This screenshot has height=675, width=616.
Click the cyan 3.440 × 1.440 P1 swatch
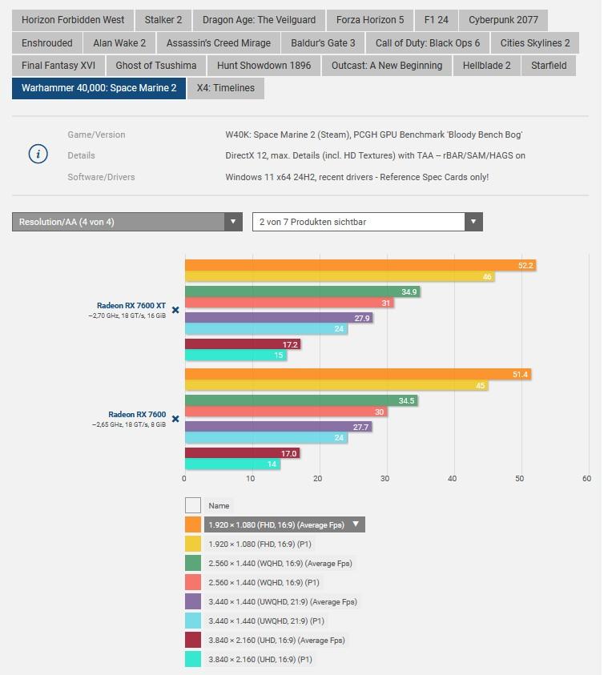point(193,621)
